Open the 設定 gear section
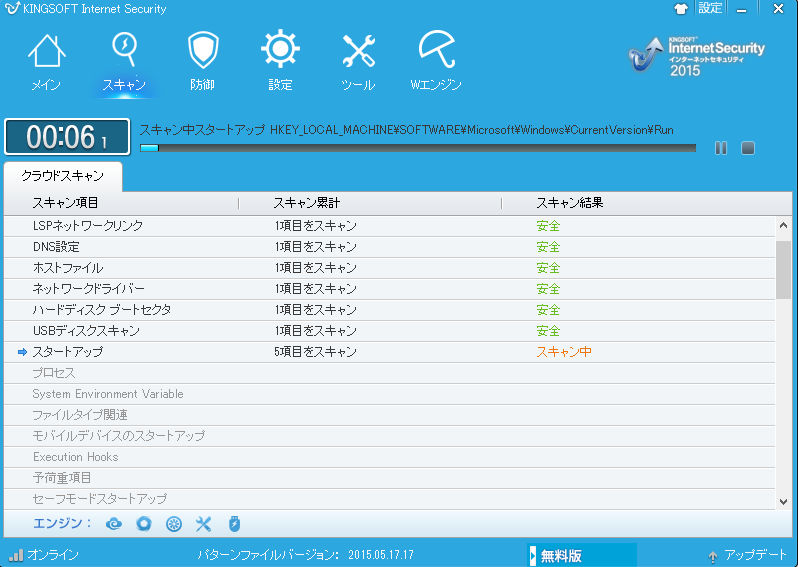This screenshot has height=567, width=798. 280,61
